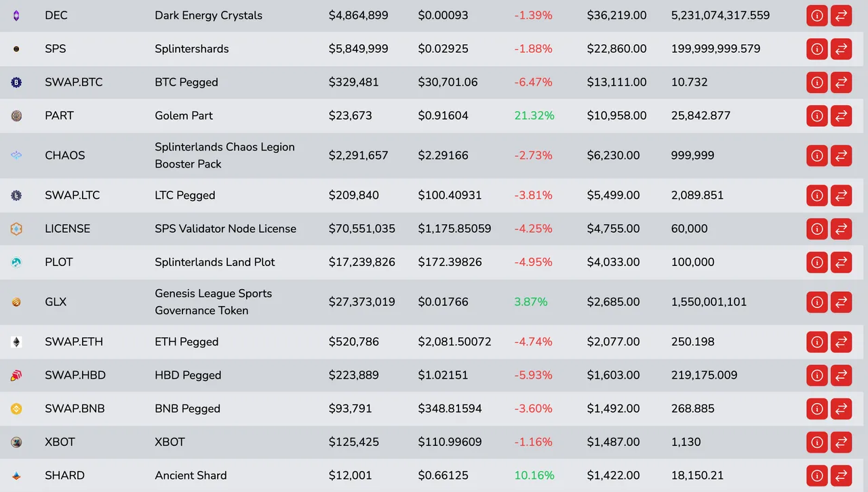
Task: Swap the ETH Pegged token
Action: 841,342
